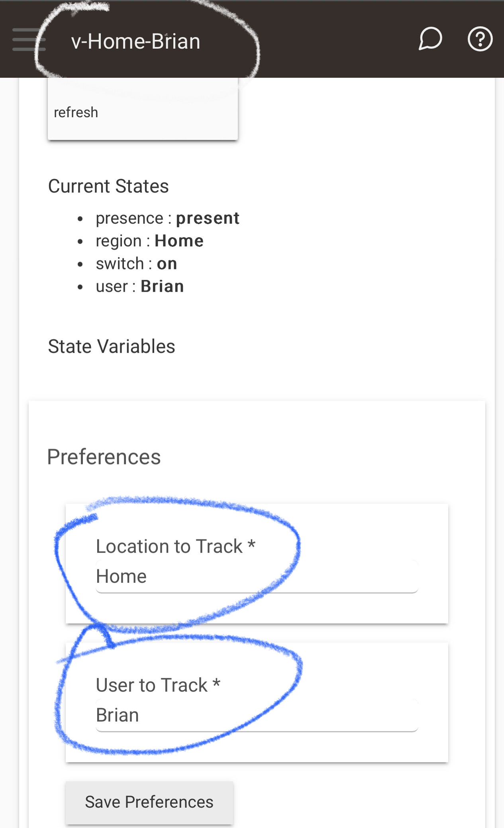
Task: Click the Location to Track label
Action: click(x=175, y=546)
